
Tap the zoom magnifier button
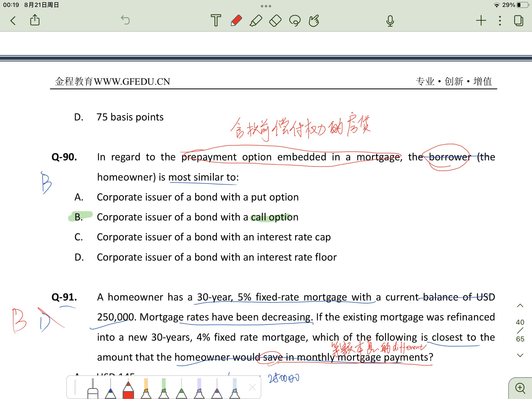pos(520,388)
